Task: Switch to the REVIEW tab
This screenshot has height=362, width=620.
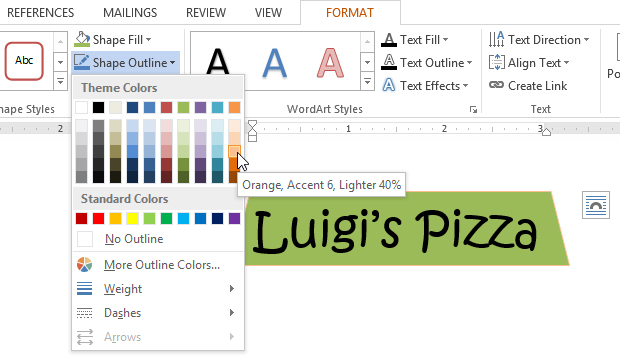Action: click(x=206, y=13)
